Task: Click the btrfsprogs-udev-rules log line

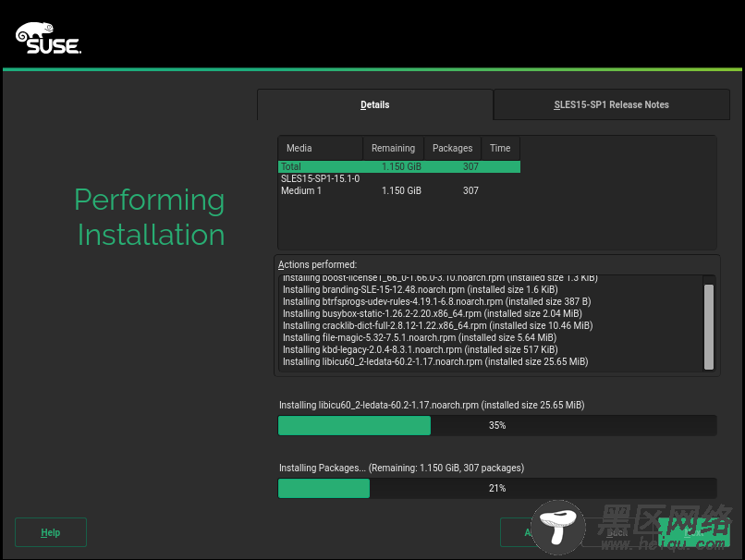Action: click(x=436, y=301)
